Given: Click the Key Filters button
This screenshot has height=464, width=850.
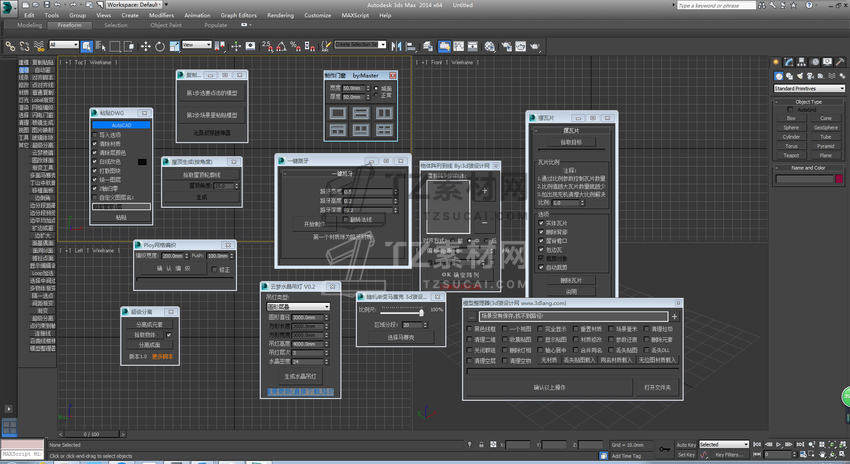Looking at the screenshot, I should 729,454.
